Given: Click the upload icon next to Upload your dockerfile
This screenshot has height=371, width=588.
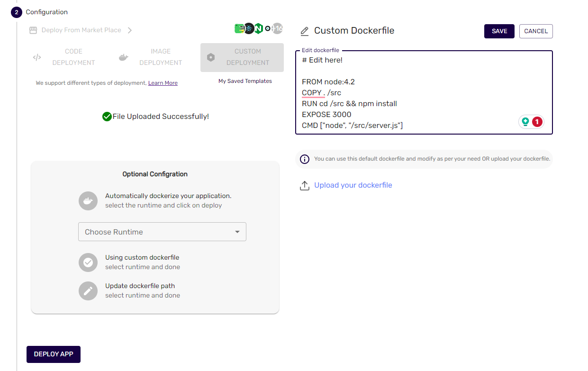Looking at the screenshot, I should click(305, 185).
